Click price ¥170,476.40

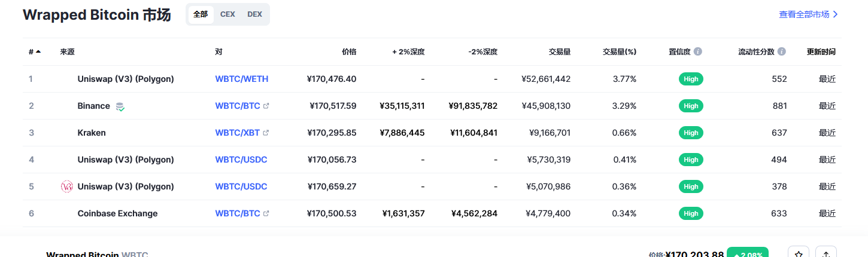[x=332, y=79]
